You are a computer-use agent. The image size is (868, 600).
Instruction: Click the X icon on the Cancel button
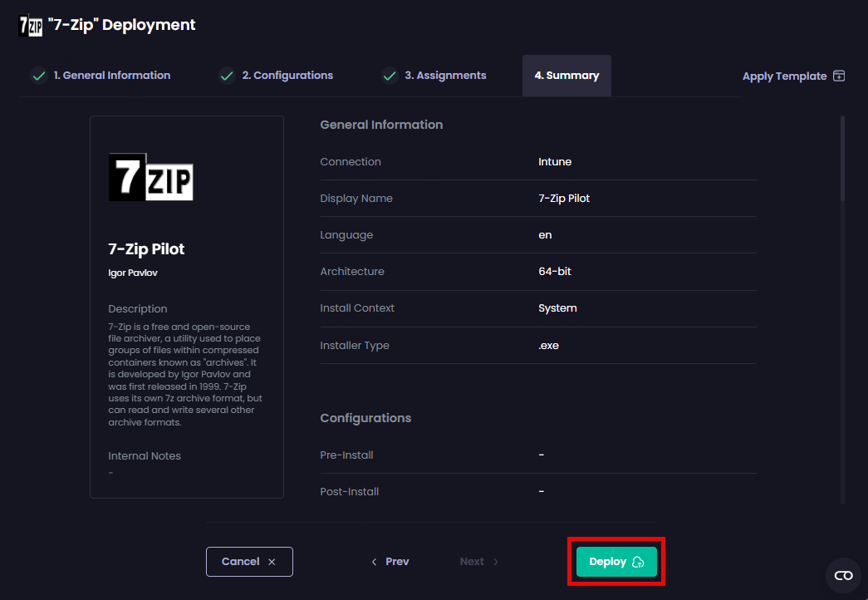coord(272,562)
